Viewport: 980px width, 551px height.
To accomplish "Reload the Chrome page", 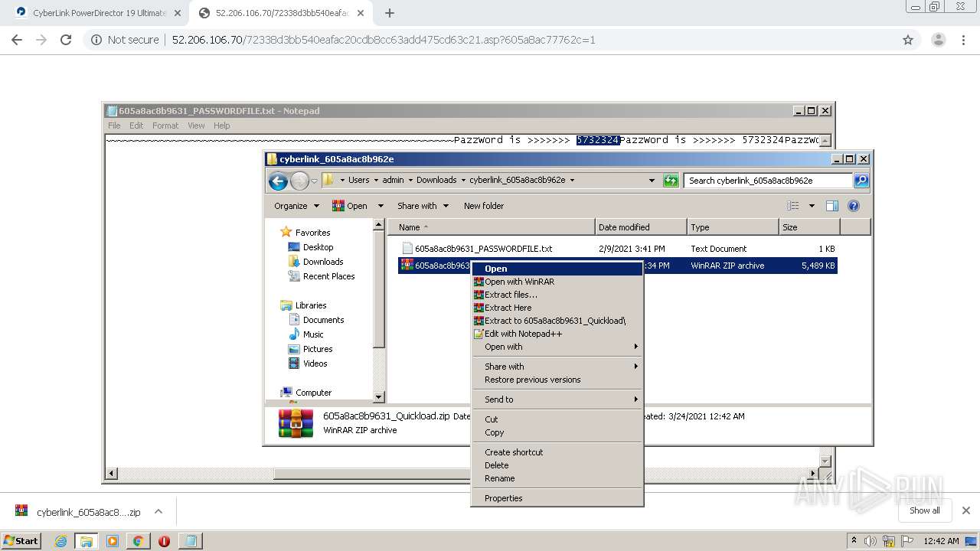I will click(x=66, y=40).
